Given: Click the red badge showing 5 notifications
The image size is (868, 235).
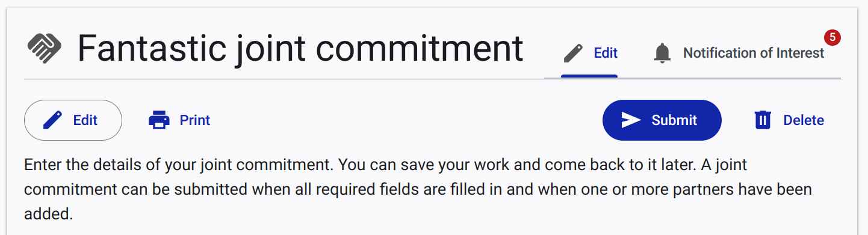Looking at the screenshot, I should 832,37.
